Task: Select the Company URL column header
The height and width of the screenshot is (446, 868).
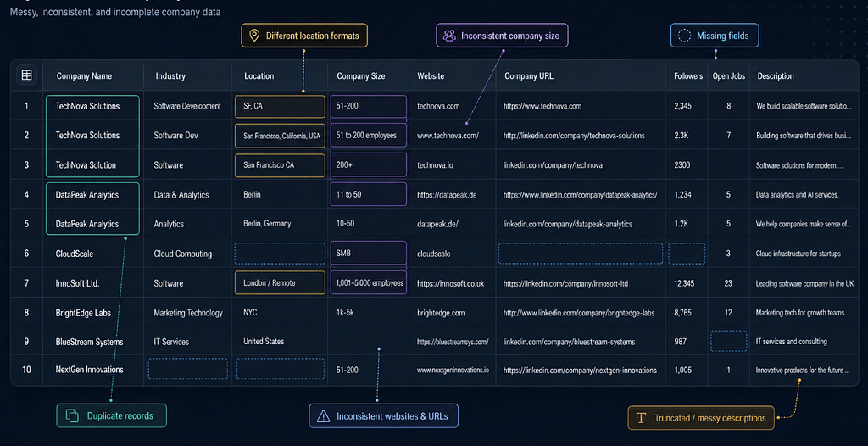Action: pyautogui.click(x=529, y=76)
